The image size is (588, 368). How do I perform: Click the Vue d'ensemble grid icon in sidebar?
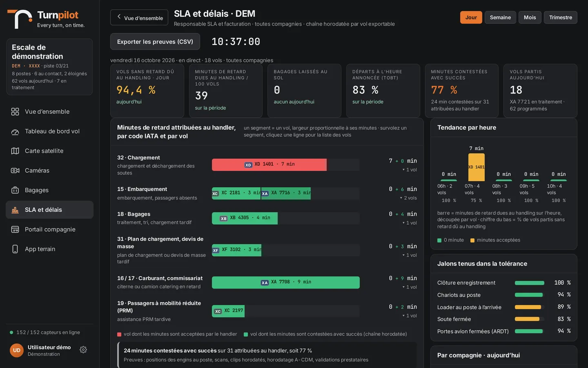[x=15, y=112]
